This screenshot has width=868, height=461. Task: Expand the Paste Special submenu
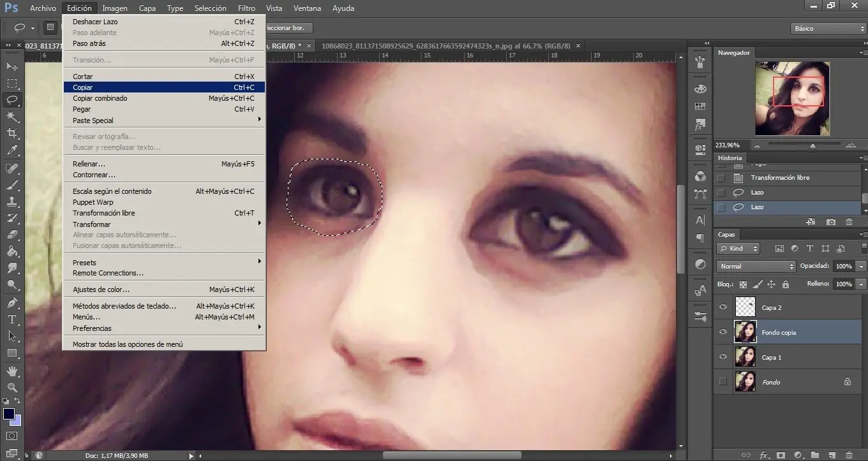tap(164, 121)
